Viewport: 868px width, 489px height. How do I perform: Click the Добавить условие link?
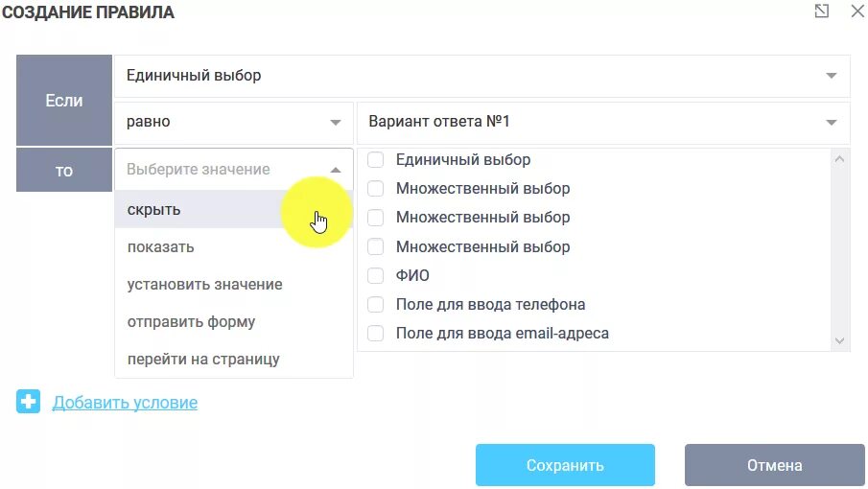(x=125, y=403)
